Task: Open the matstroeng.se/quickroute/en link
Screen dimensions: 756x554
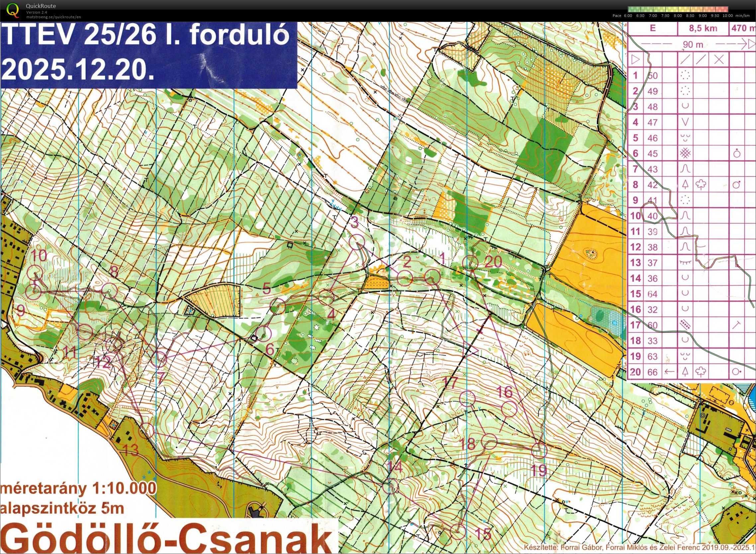Action: coord(53,17)
